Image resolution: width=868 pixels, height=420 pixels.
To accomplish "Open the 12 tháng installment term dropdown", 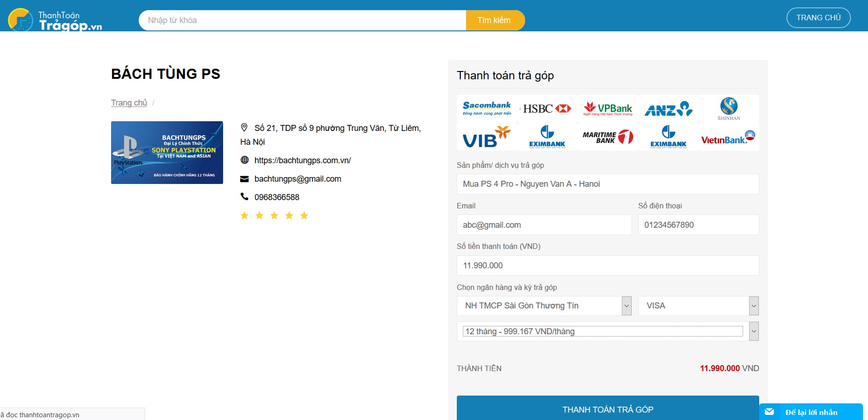I will point(608,331).
